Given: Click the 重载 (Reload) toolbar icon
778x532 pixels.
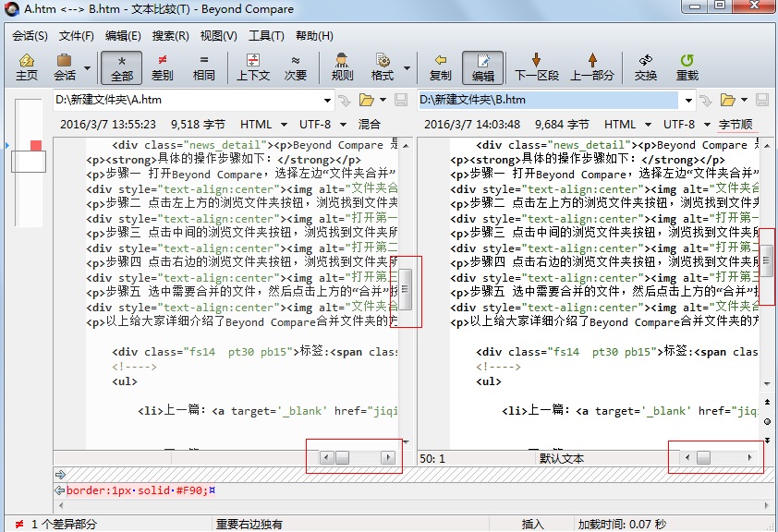Looking at the screenshot, I should click(686, 66).
